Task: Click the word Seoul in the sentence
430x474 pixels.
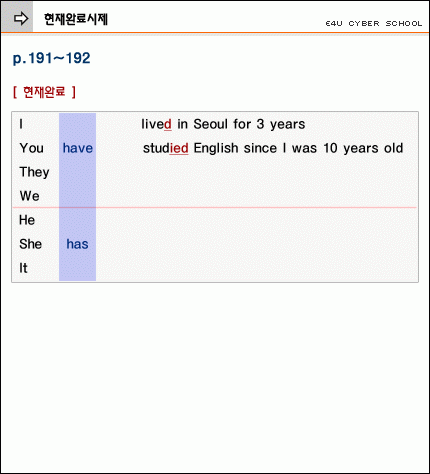Action: 211,124
